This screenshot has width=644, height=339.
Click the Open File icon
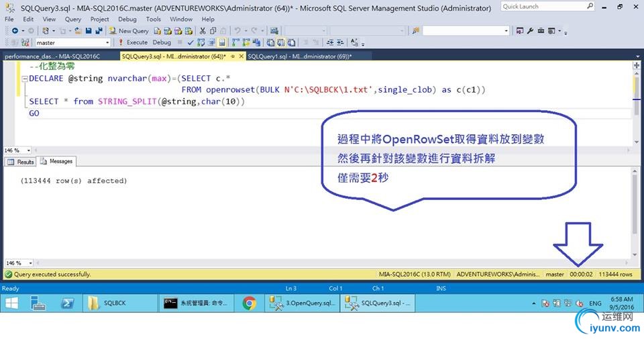(x=78, y=31)
